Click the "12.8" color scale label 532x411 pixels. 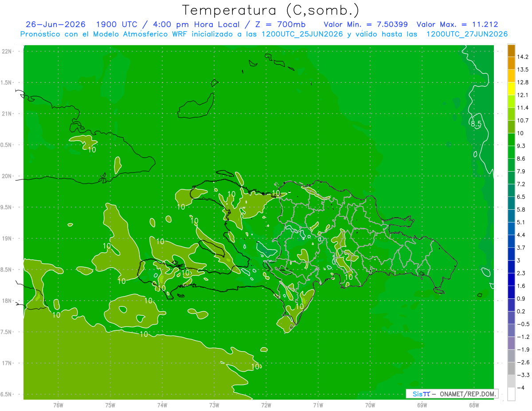(x=522, y=82)
